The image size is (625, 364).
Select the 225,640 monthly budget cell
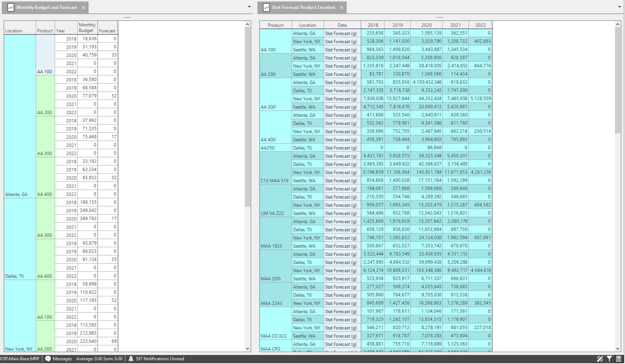[88, 341]
